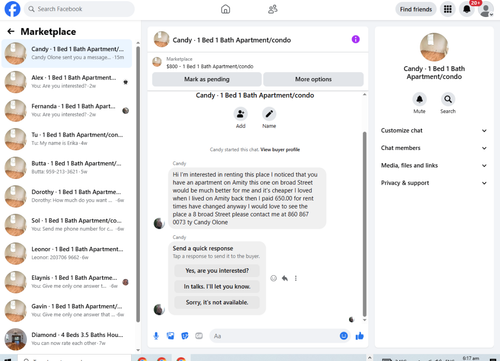Open the Facebook logo home link

click(x=12, y=9)
